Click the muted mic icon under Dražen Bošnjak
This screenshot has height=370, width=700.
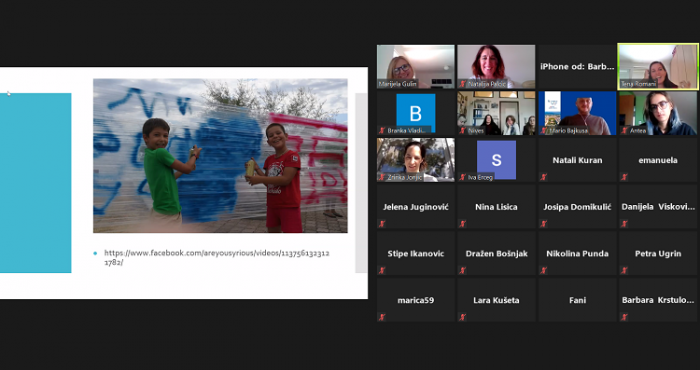click(x=462, y=270)
